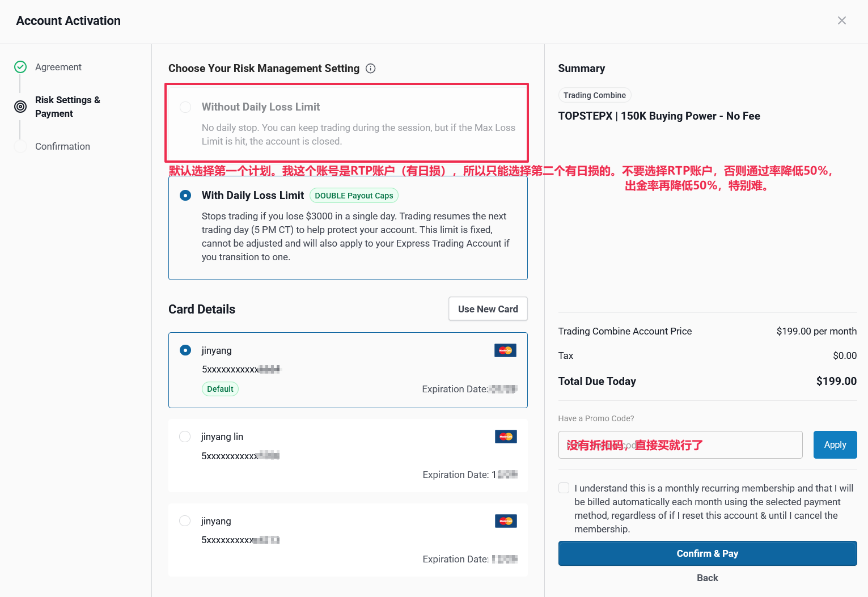Click the Have a Promo Code? label
Viewport: 868px width, 597px height.
596,418
